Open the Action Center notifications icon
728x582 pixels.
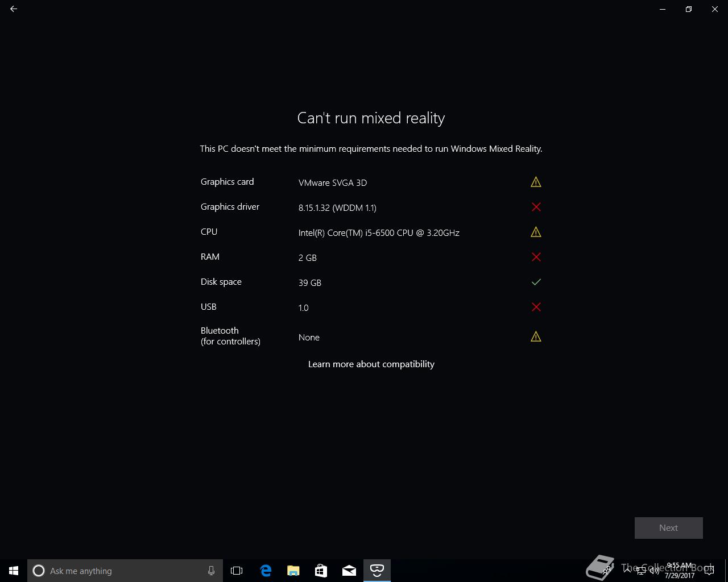tap(709, 571)
